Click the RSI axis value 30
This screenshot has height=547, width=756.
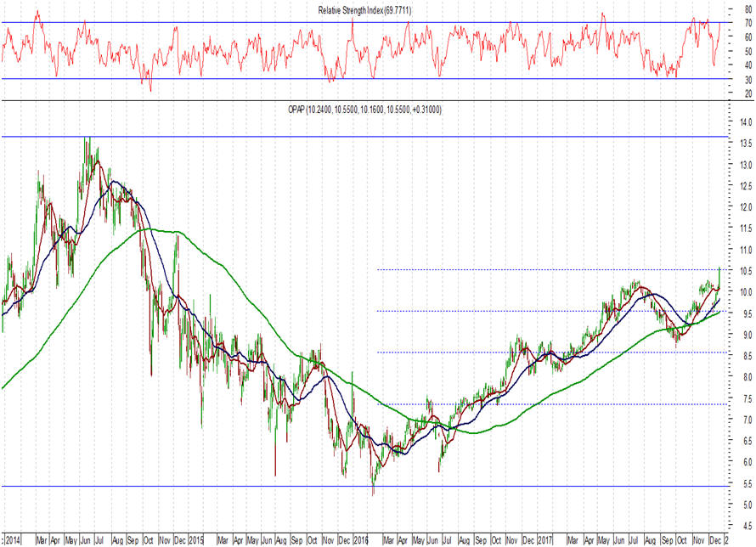748,80
